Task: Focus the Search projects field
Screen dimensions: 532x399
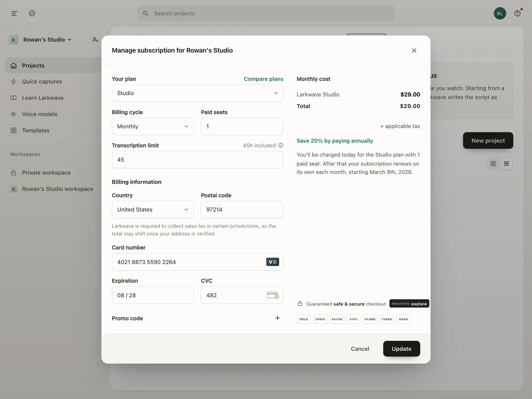Action: [266, 13]
